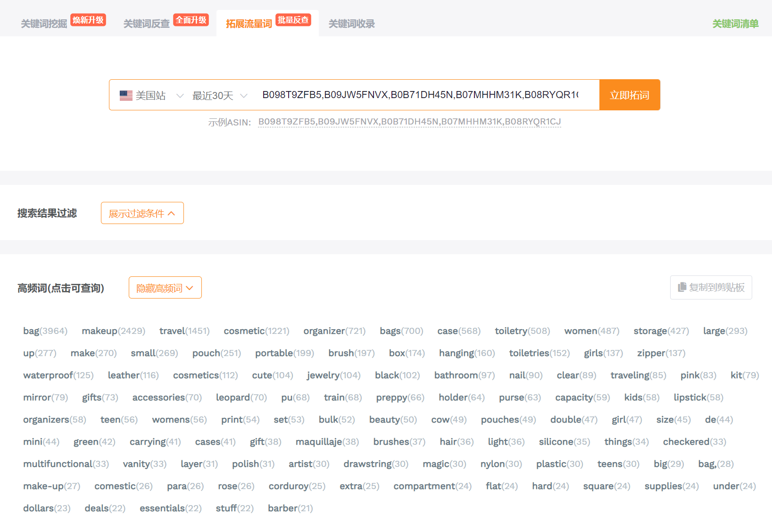Query the keyword checkered(33)
This screenshot has height=532, width=772.
click(694, 442)
